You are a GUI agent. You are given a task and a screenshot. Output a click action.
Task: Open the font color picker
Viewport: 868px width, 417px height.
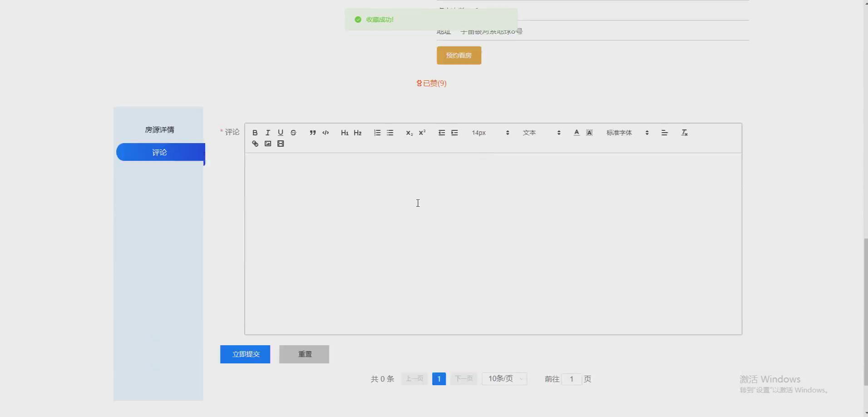tap(576, 132)
